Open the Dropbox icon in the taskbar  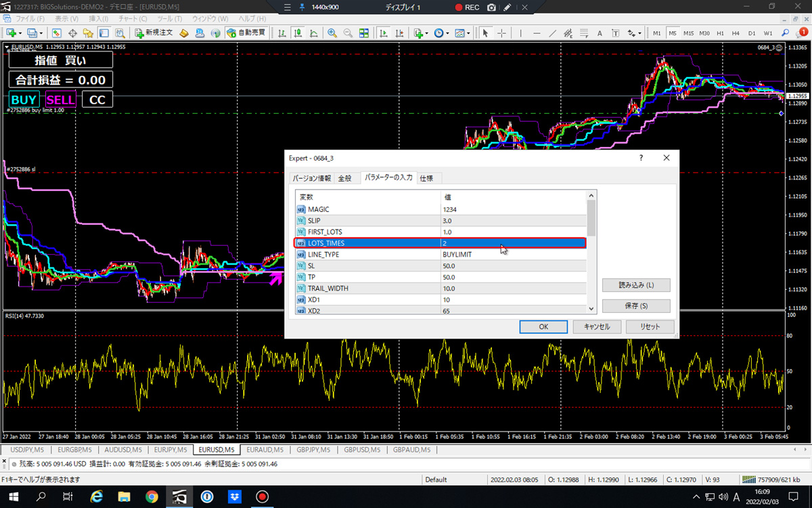tap(235, 497)
